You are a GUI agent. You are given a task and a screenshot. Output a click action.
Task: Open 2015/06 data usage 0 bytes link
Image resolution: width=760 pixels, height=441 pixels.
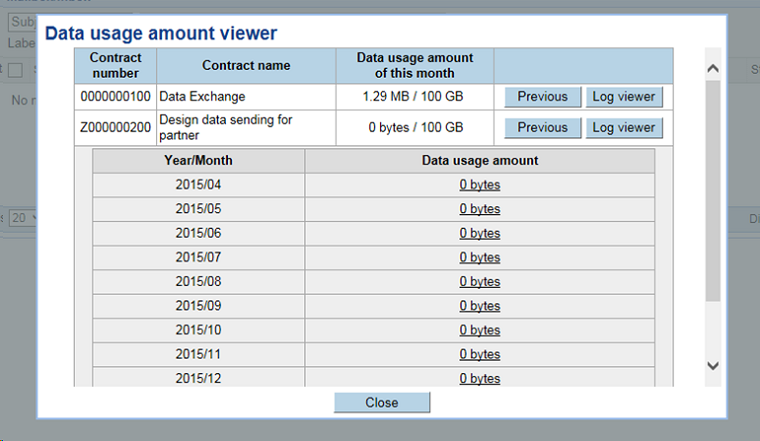[480, 233]
